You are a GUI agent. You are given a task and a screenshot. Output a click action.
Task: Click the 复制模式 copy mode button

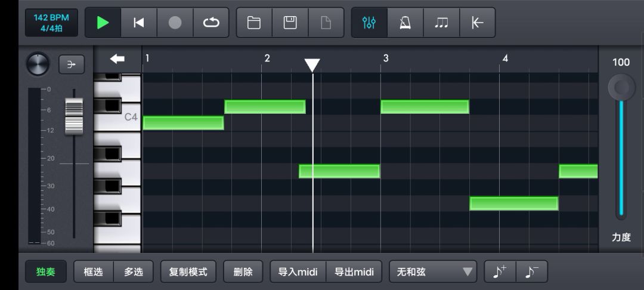(188, 272)
